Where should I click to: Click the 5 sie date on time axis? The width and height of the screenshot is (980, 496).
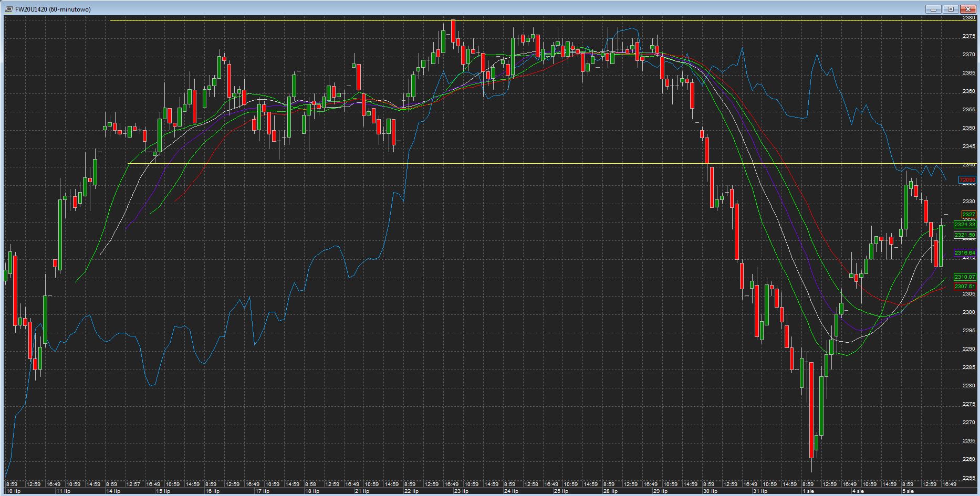click(x=908, y=491)
